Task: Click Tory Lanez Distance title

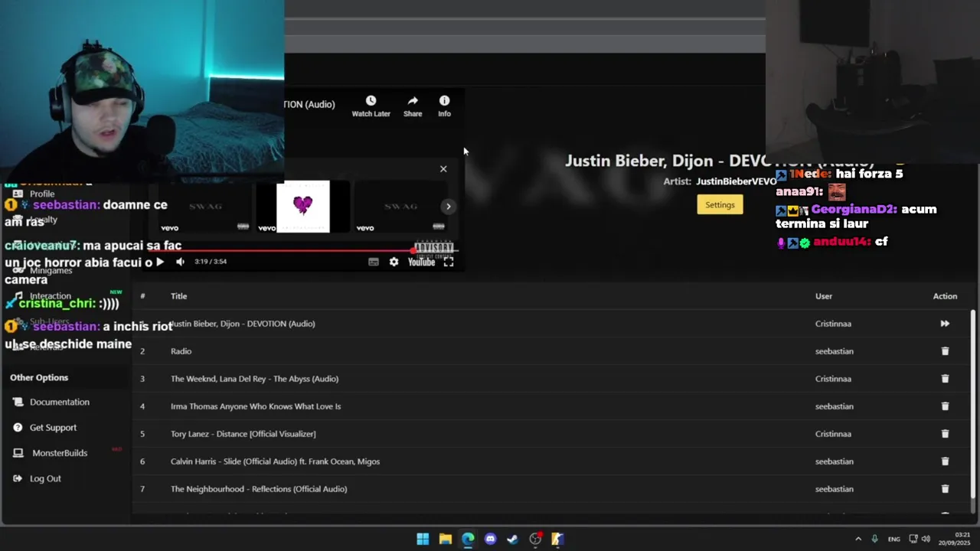Action: [x=243, y=434]
